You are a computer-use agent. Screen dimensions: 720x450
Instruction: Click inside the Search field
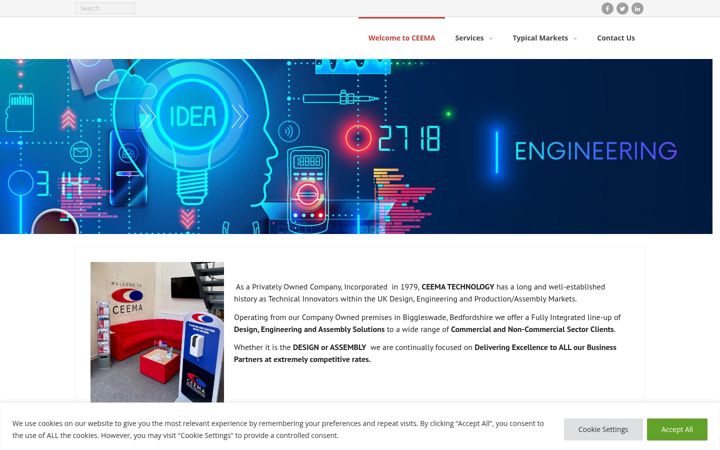[x=105, y=8]
